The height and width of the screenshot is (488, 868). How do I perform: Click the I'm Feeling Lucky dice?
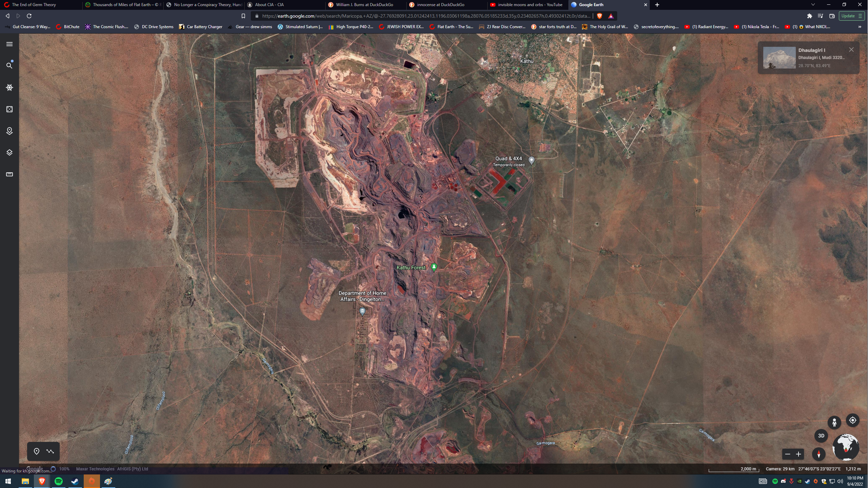tap(9, 109)
